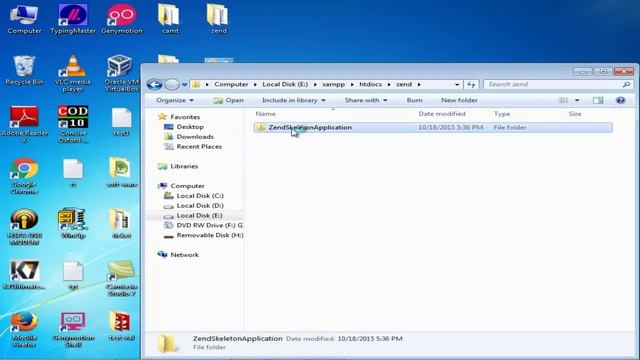Click Open in Explorer toolbar
Screen dimensions: 640x360
(229, 100)
